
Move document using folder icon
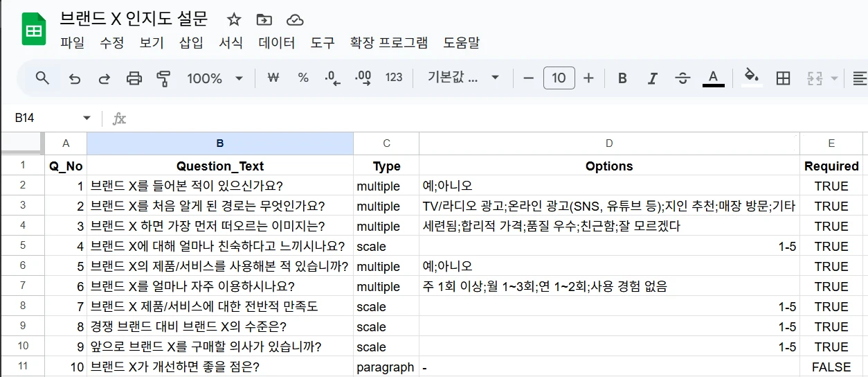click(264, 19)
